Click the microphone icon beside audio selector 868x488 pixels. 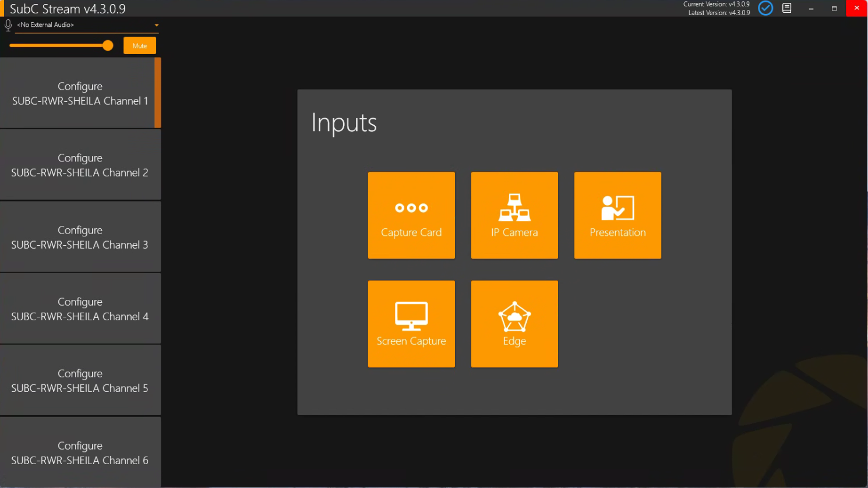coord(8,25)
